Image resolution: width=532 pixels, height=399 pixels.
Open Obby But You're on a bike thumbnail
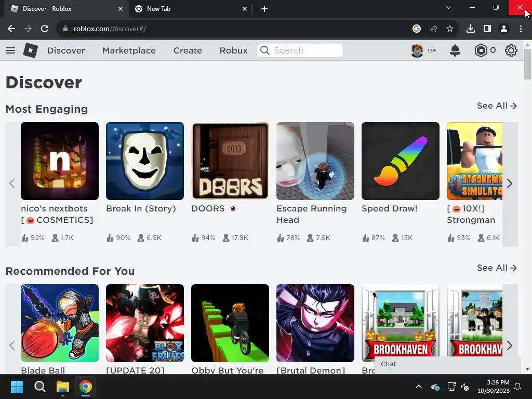click(230, 323)
